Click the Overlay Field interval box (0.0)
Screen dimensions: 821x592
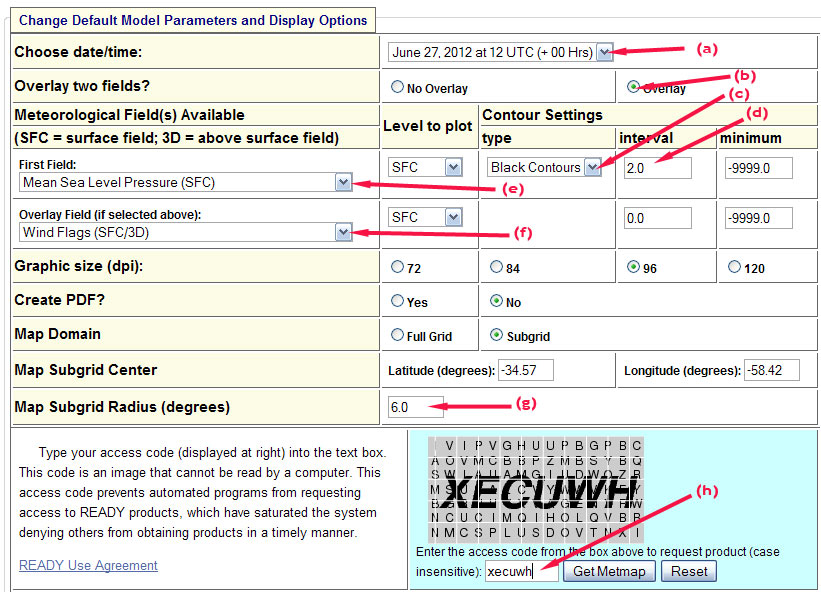click(x=657, y=218)
